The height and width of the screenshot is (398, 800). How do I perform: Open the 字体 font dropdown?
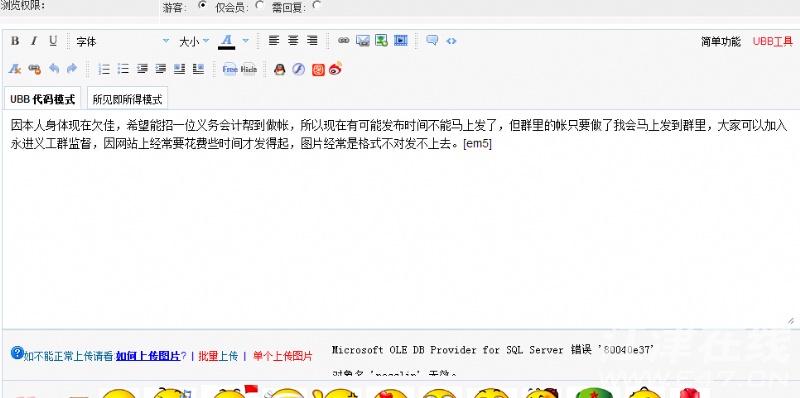121,41
